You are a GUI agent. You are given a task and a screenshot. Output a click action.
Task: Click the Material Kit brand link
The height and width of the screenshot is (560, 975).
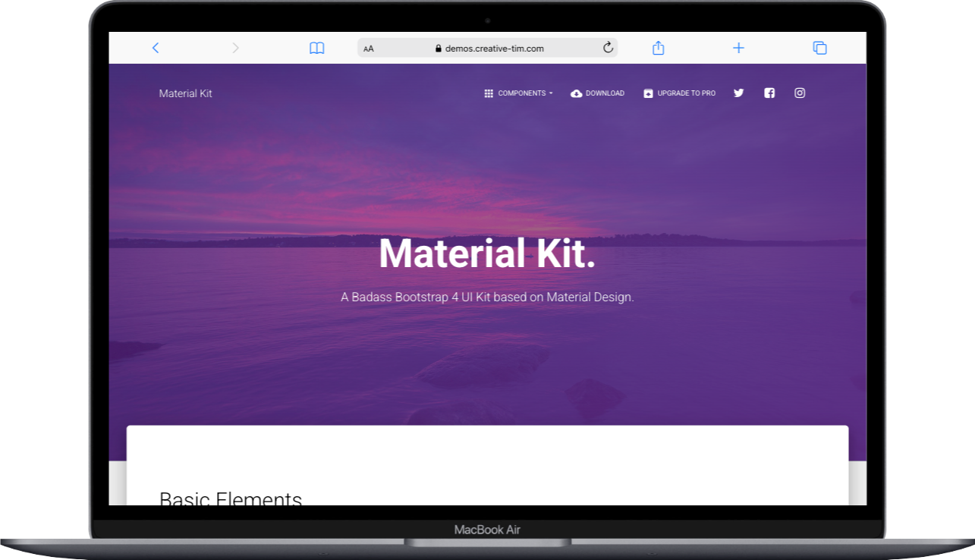point(185,93)
